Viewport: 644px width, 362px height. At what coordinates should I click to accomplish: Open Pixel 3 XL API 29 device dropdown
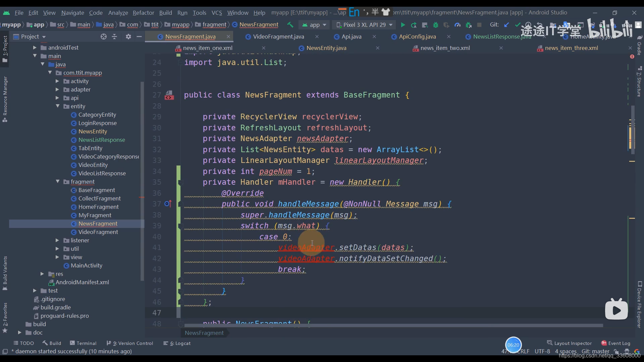coord(364,25)
